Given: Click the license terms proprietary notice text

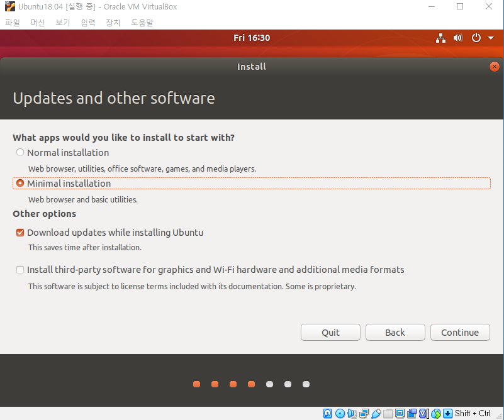Looking at the screenshot, I should tap(192, 287).
